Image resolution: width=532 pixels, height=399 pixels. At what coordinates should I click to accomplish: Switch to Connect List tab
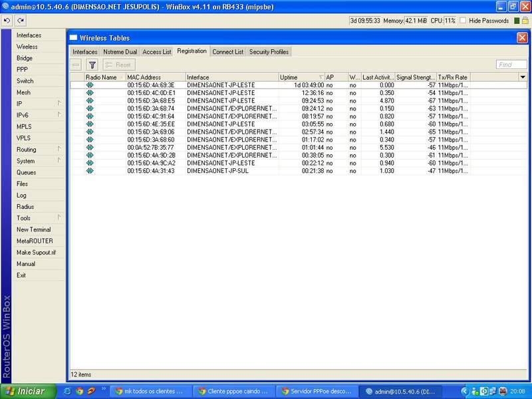pos(228,52)
